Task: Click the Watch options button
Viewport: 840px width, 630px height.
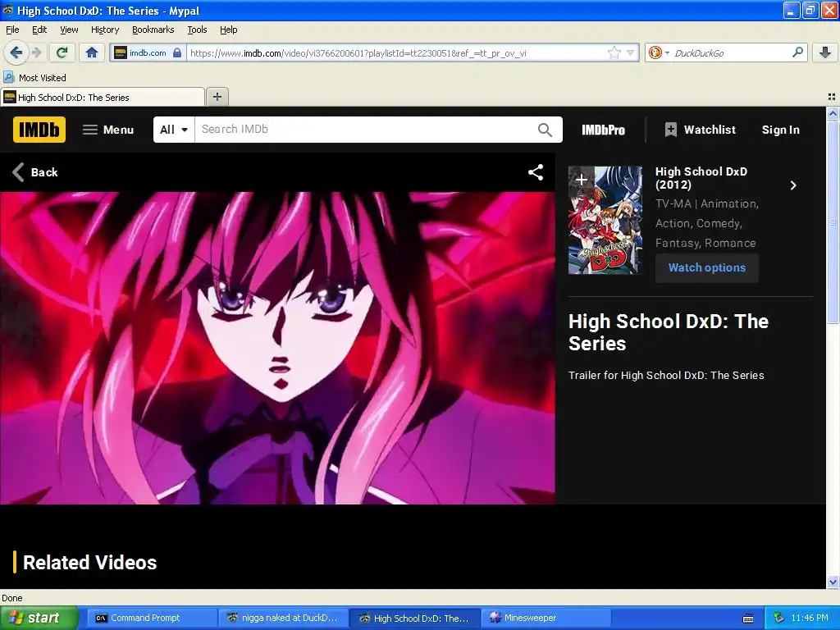Action: pyautogui.click(x=706, y=267)
